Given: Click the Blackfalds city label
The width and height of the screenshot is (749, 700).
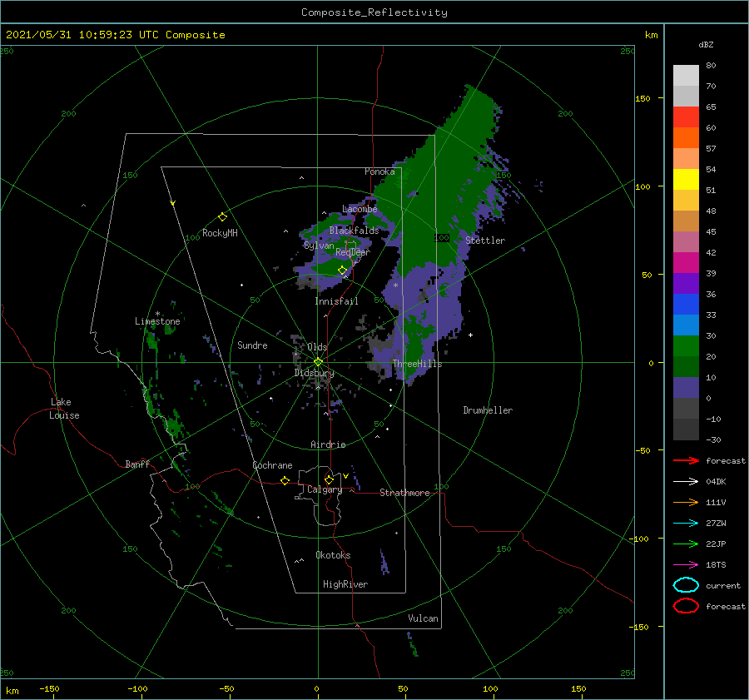Looking at the screenshot, I should pyautogui.click(x=354, y=231).
